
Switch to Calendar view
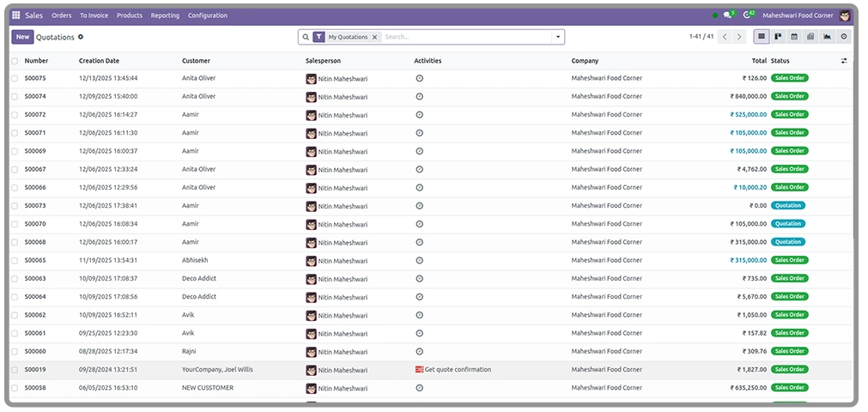[794, 37]
